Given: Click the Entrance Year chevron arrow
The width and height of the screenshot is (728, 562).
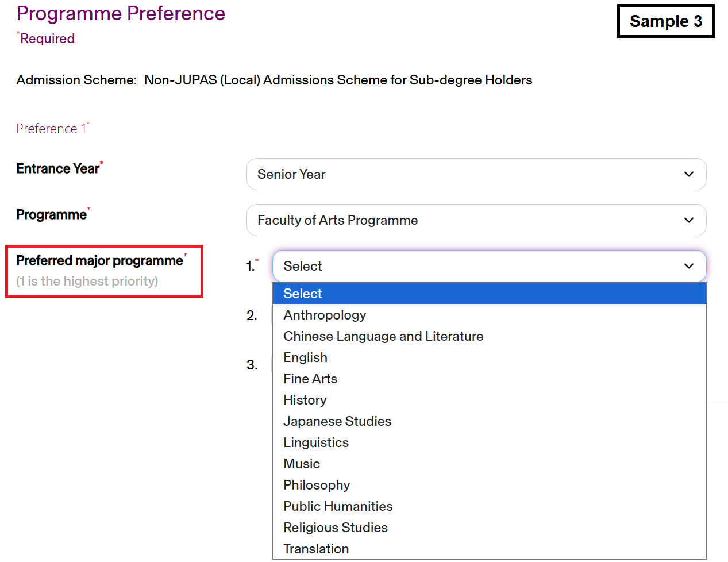Looking at the screenshot, I should click(689, 174).
